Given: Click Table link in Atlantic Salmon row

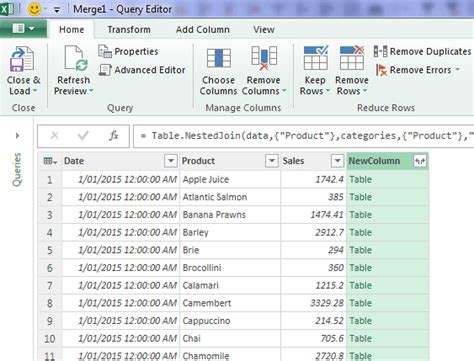Looking at the screenshot, I should click(x=360, y=197).
